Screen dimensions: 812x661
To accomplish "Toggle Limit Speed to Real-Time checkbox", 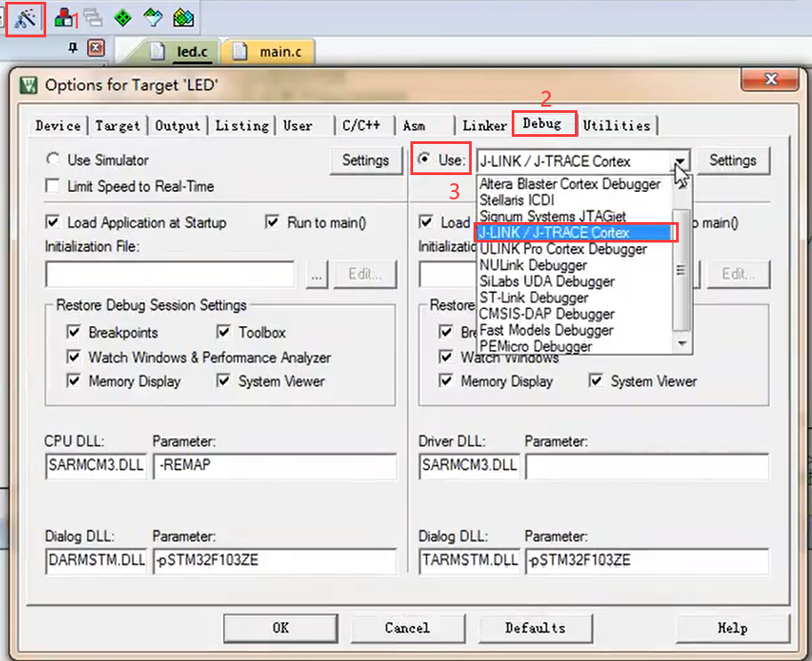I will click(52, 186).
